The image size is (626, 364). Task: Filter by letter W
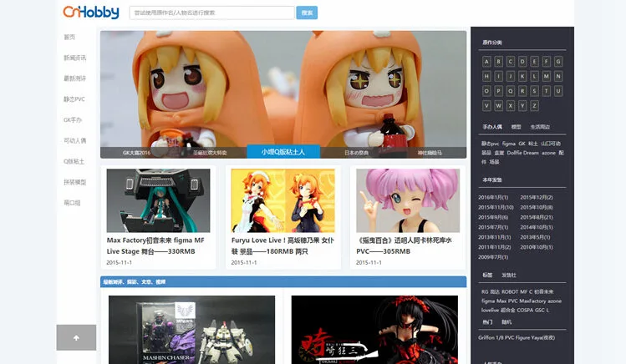point(498,106)
